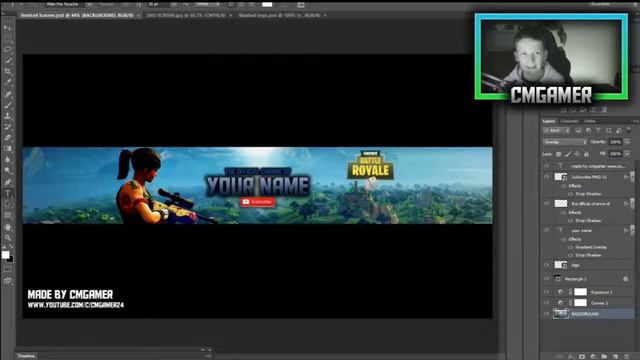This screenshot has width=640, height=360.
Task: Click the background color swatch
Action: (11, 260)
